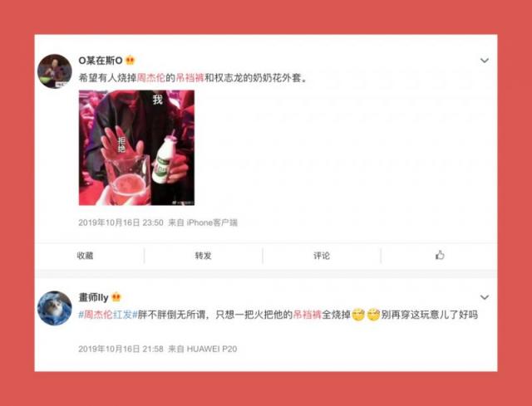Click 收藏 to bookmark the post

click(85, 256)
